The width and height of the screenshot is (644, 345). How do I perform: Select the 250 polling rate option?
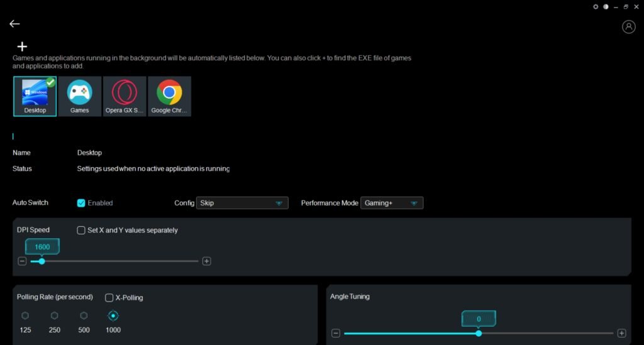point(54,315)
